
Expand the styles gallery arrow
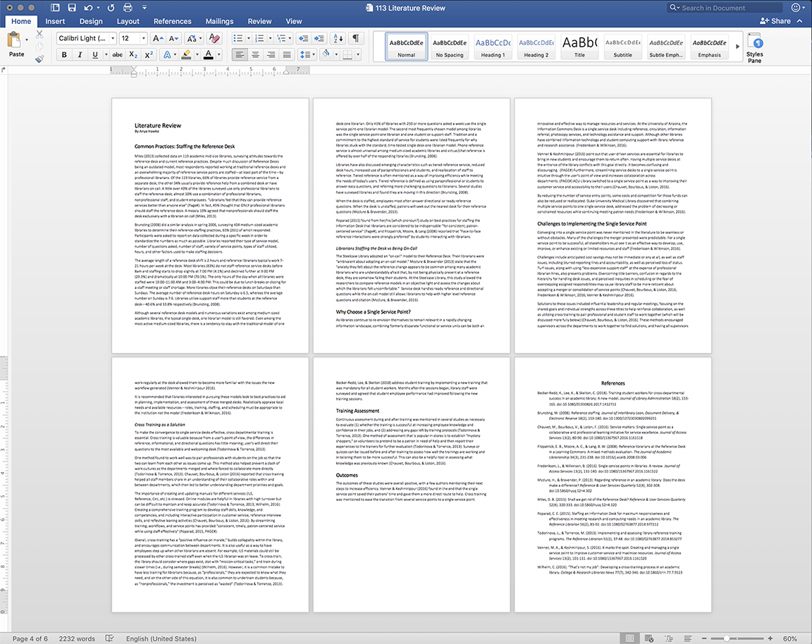(737, 47)
